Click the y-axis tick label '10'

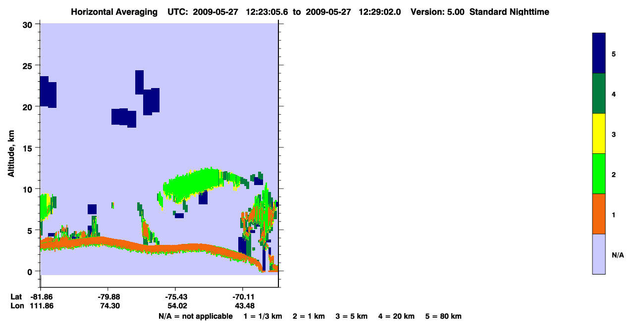tap(29, 189)
